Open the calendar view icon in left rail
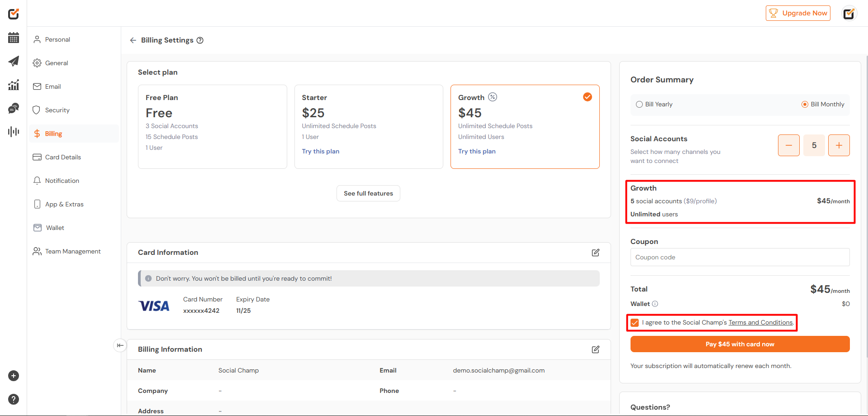 point(14,38)
